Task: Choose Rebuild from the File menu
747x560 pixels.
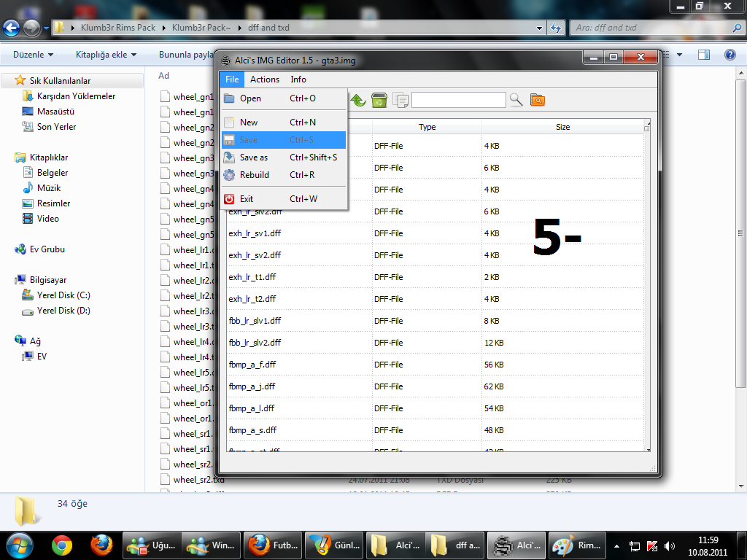Action: 284,175
